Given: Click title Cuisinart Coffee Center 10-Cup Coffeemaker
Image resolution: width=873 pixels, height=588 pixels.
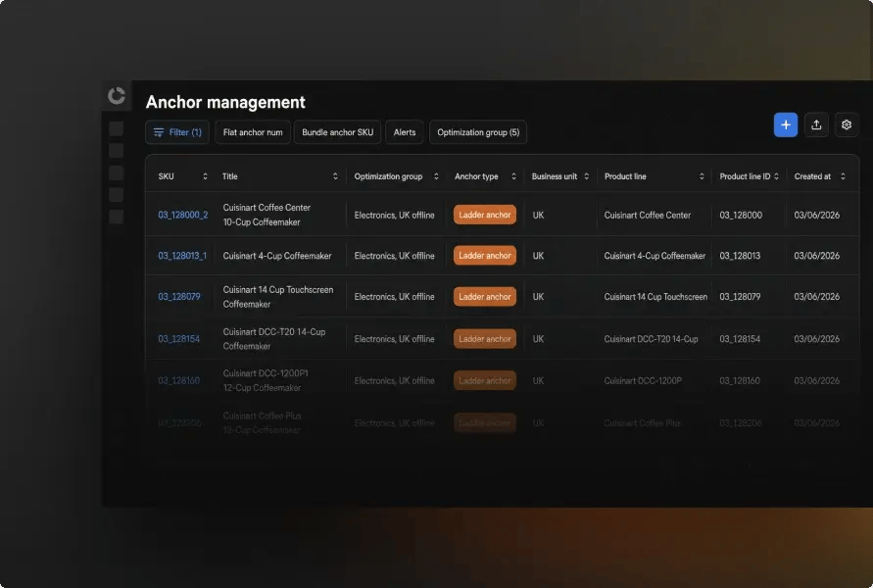Looking at the screenshot, I should pos(267,215).
